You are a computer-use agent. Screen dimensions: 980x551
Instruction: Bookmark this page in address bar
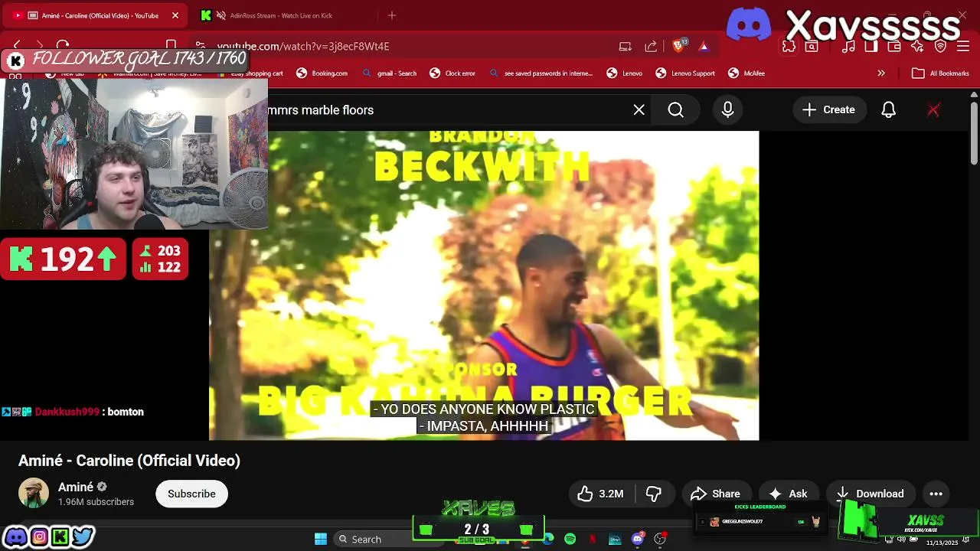(x=171, y=46)
